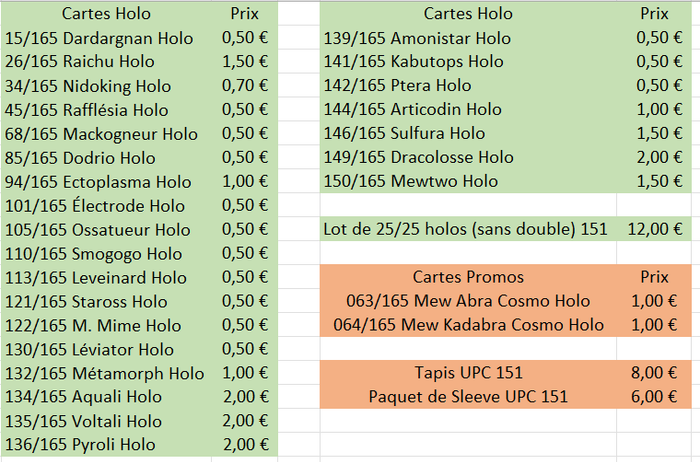Select the 94/165 Ectoplasma Holo cell
The image size is (700, 462).
98,182
